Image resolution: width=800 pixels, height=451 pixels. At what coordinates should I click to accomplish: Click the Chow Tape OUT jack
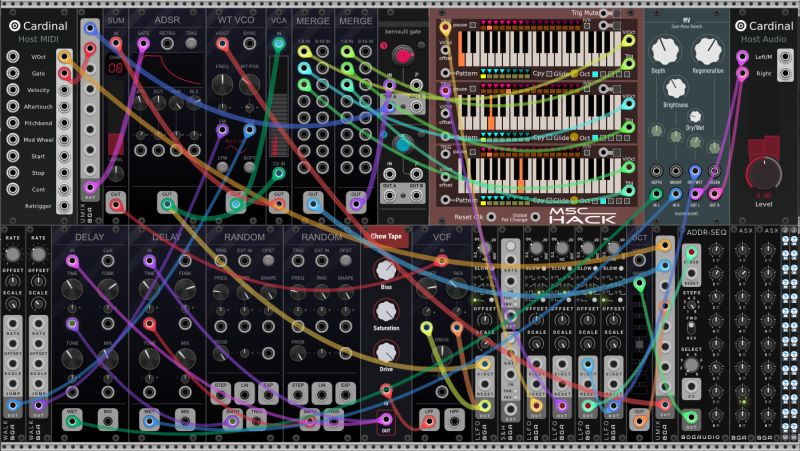(x=386, y=419)
